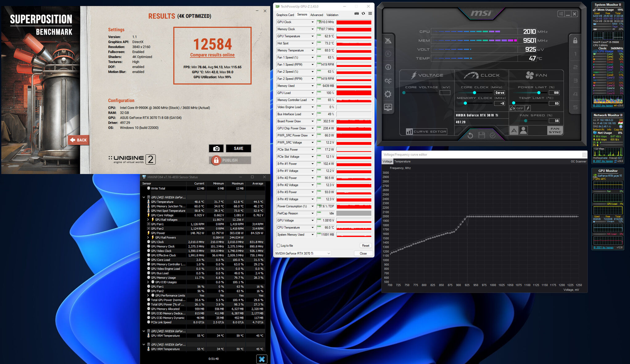Expand the GPU Rail Voltages row
Viewport: 630px width, 364px height.
pos(148,220)
